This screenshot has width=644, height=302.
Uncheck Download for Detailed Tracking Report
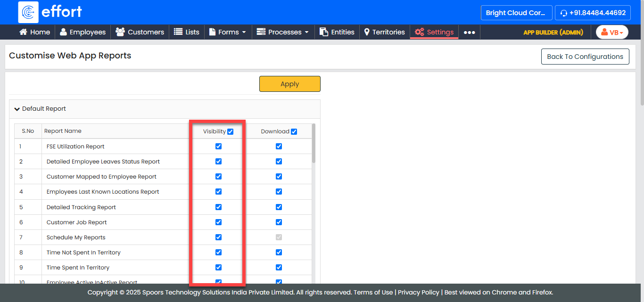pos(279,207)
